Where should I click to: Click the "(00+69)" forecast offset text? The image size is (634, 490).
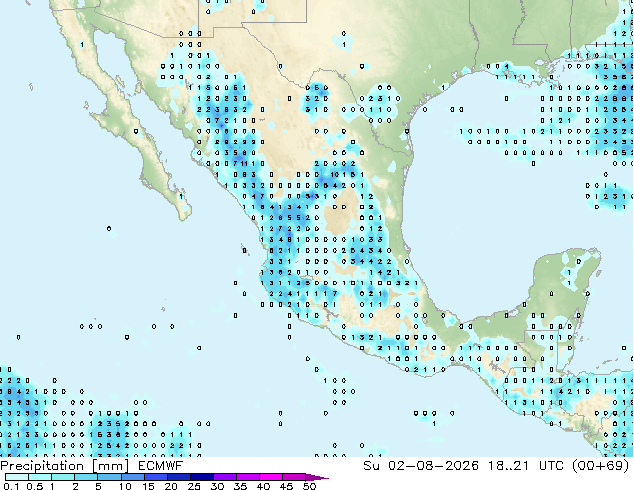click(601, 466)
